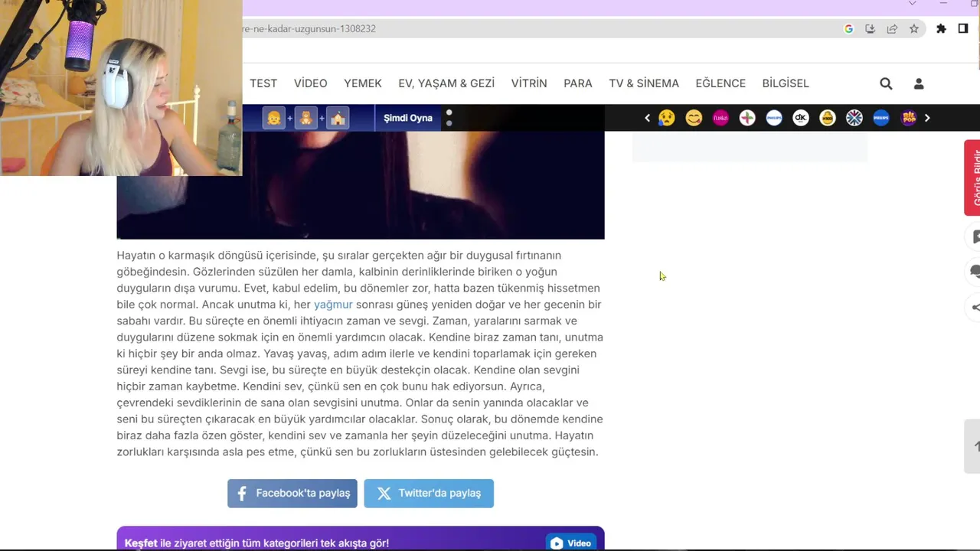Open the blue-red arrows brand icon

tap(854, 118)
